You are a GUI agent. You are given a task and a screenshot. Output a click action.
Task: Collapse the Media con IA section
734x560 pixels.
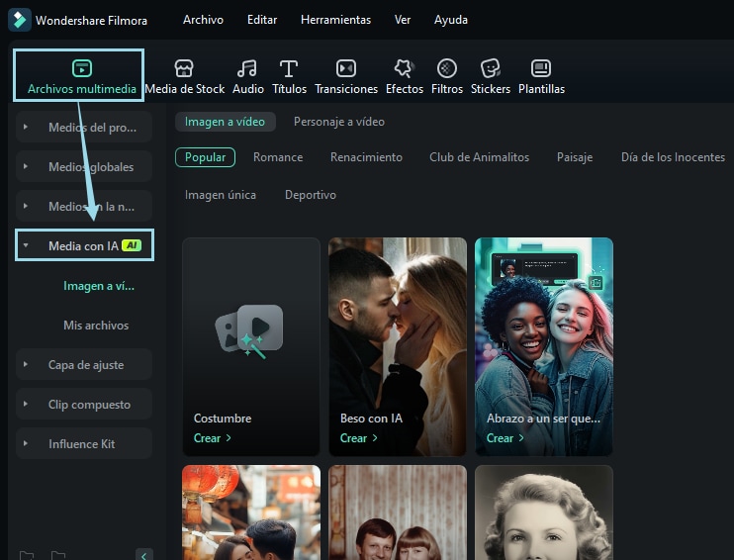pyautogui.click(x=26, y=245)
